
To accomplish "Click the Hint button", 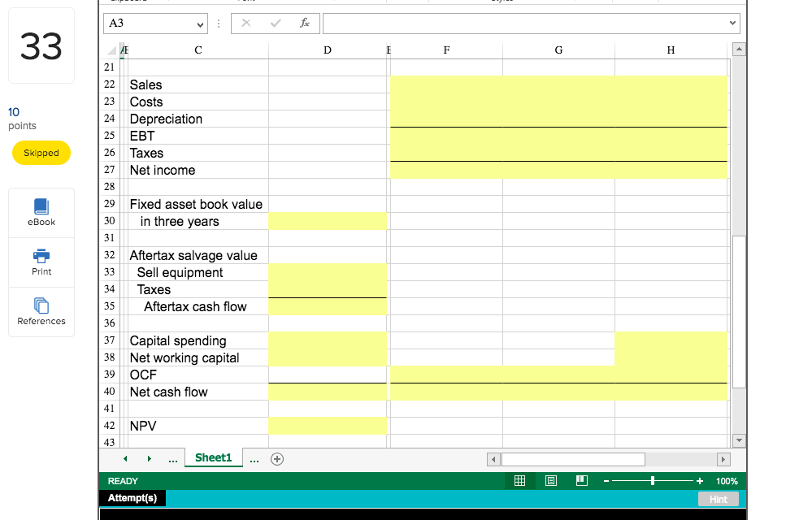I will pos(719,499).
